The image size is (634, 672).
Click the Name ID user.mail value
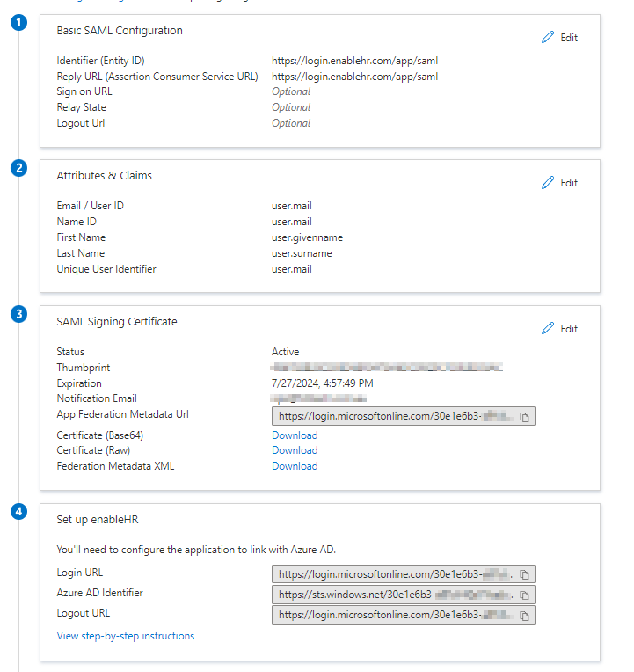[x=292, y=222]
